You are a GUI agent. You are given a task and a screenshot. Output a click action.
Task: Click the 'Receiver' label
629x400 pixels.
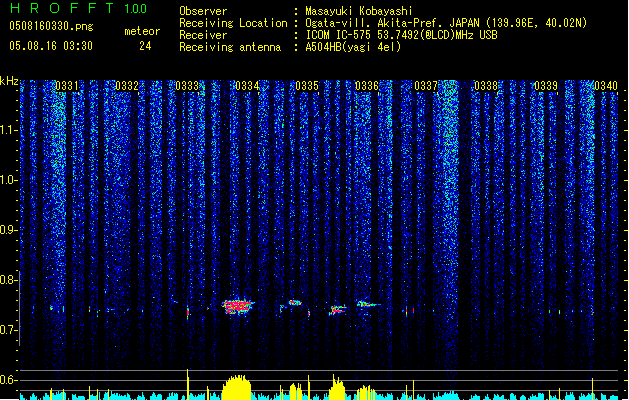click(x=203, y=35)
